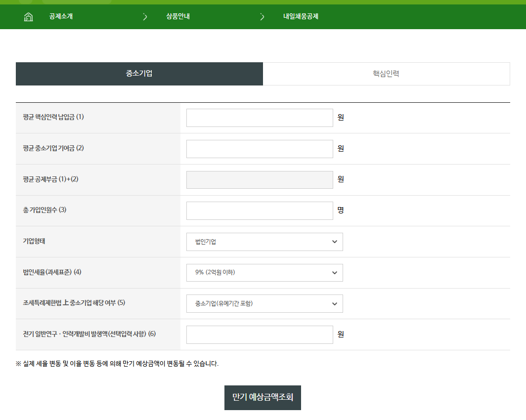Image resolution: width=526 pixels, height=420 pixels.
Task: Click the 평균 중소기업 기여금 (2) label
Action: pos(53,148)
